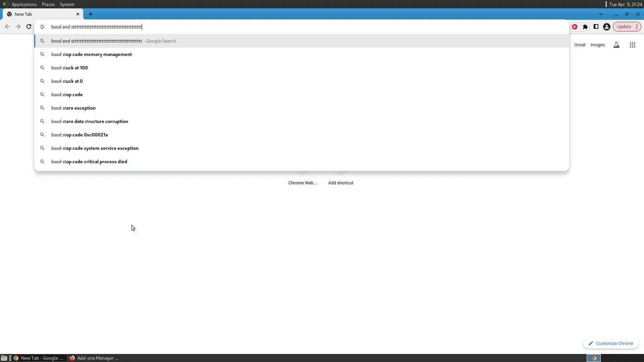Open Search Labs flask icon

(x=616, y=45)
